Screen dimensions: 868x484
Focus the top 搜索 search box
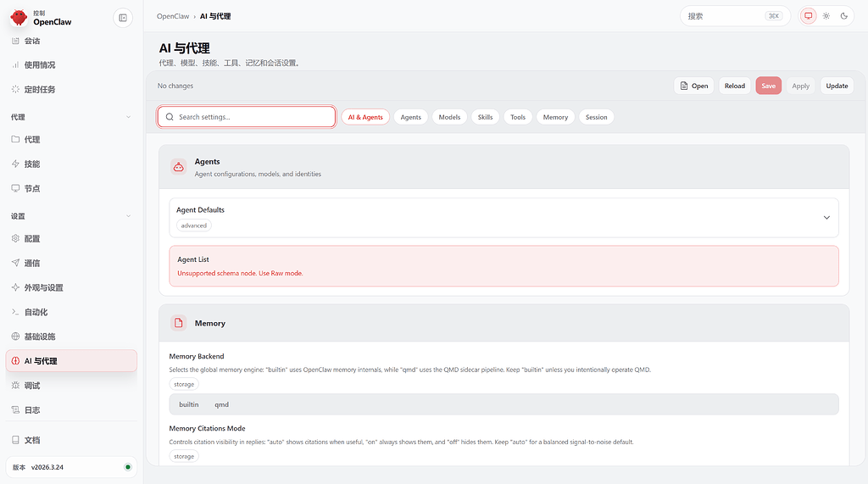[x=735, y=16]
